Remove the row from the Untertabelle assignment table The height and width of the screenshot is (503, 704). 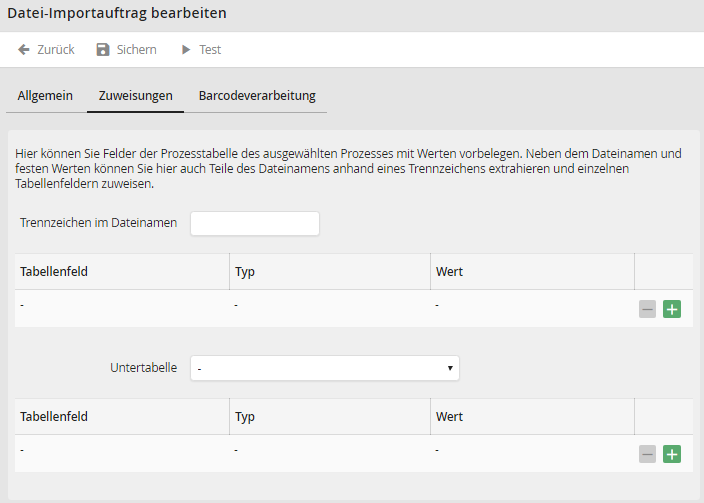(x=648, y=454)
